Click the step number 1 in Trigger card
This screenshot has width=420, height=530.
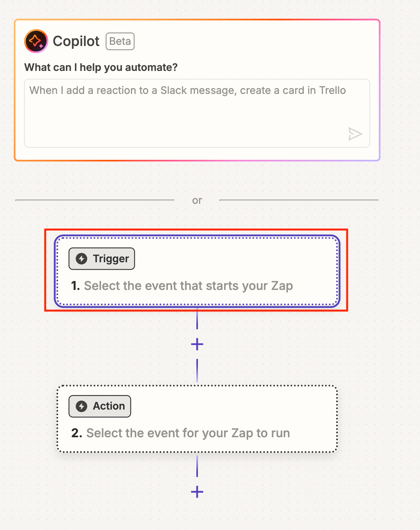click(x=75, y=286)
